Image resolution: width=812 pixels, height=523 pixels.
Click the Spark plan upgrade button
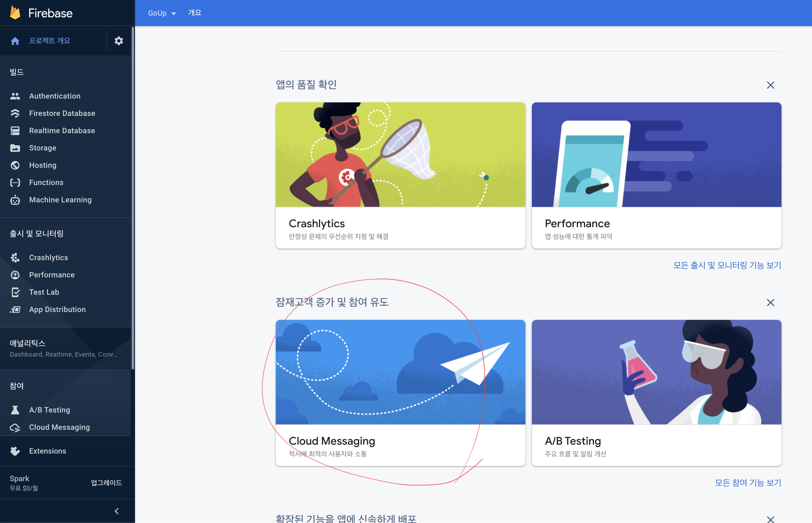[x=106, y=482]
